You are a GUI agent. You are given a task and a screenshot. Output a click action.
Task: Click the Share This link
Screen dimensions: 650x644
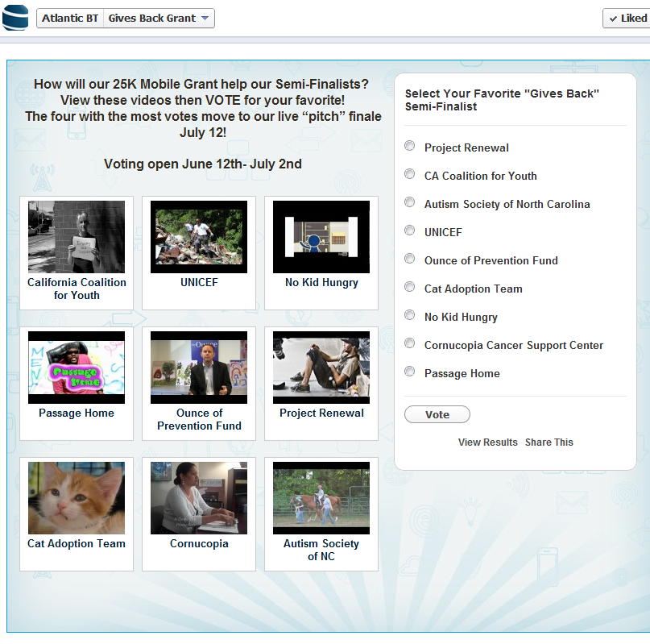pyautogui.click(x=549, y=442)
